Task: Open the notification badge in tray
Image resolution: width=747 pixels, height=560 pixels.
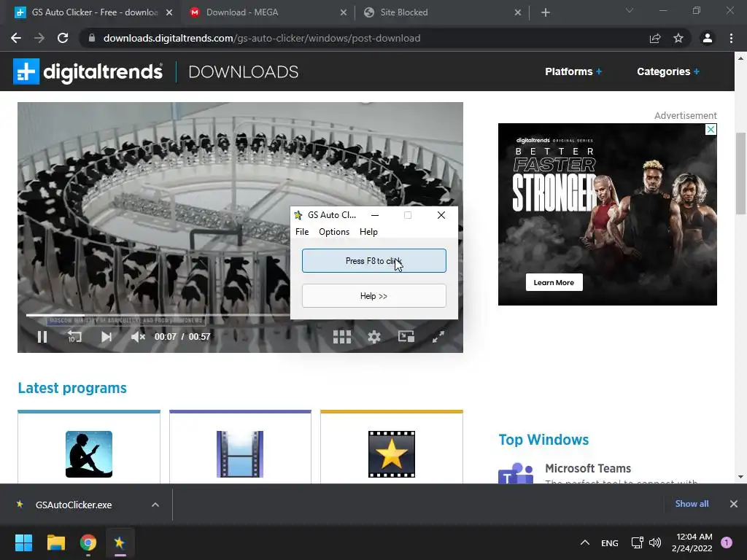Action: coord(727,542)
